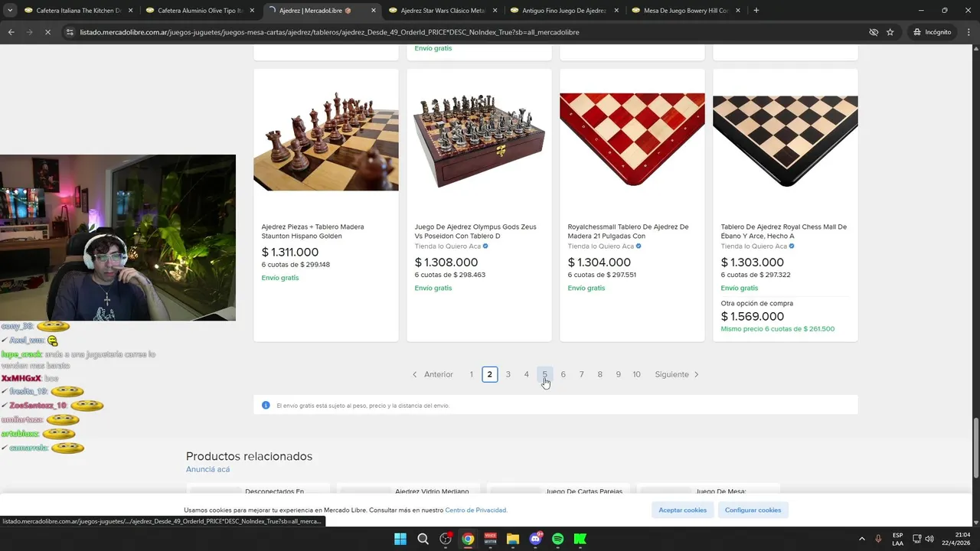The height and width of the screenshot is (551, 980).
Task: Open Centro de Privacidad link
Action: click(476, 510)
